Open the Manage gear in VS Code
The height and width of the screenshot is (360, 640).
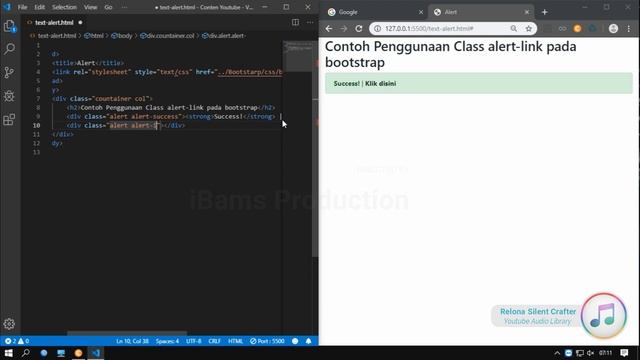coord(9,324)
